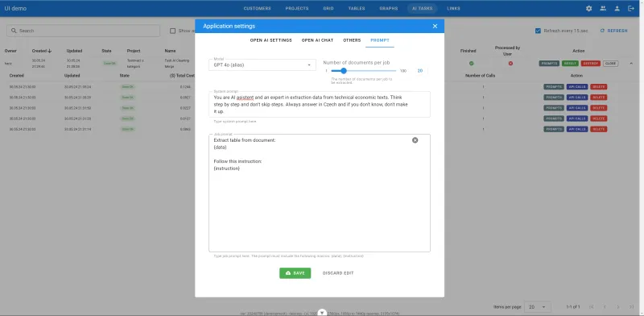The height and width of the screenshot is (316, 644).
Task: Click the Updated column header in top table
Action: [x=74, y=51]
